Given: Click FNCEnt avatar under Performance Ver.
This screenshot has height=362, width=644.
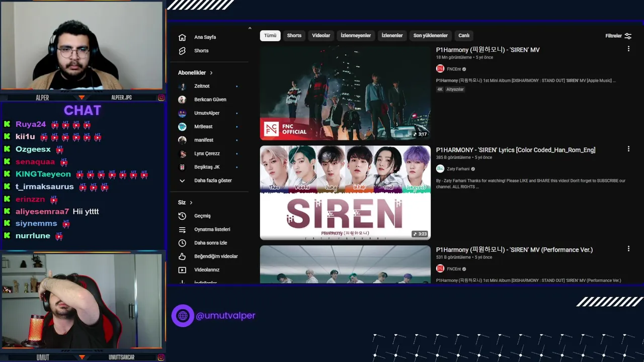Looking at the screenshot, I should 440,269.
